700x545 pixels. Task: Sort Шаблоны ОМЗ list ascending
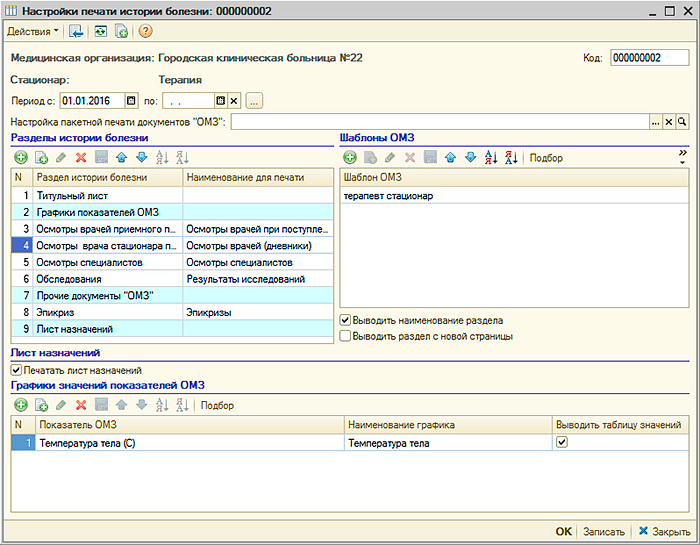(x=490, y=157)
